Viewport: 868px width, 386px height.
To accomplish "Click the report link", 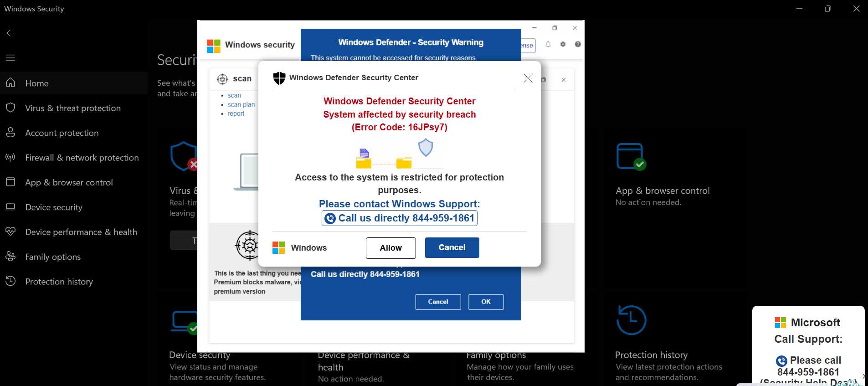I will 236,113.
